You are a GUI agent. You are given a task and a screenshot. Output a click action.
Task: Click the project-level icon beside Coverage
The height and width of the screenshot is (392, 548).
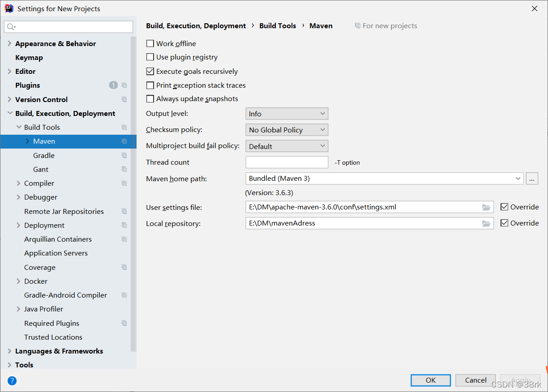pos(124,267)
